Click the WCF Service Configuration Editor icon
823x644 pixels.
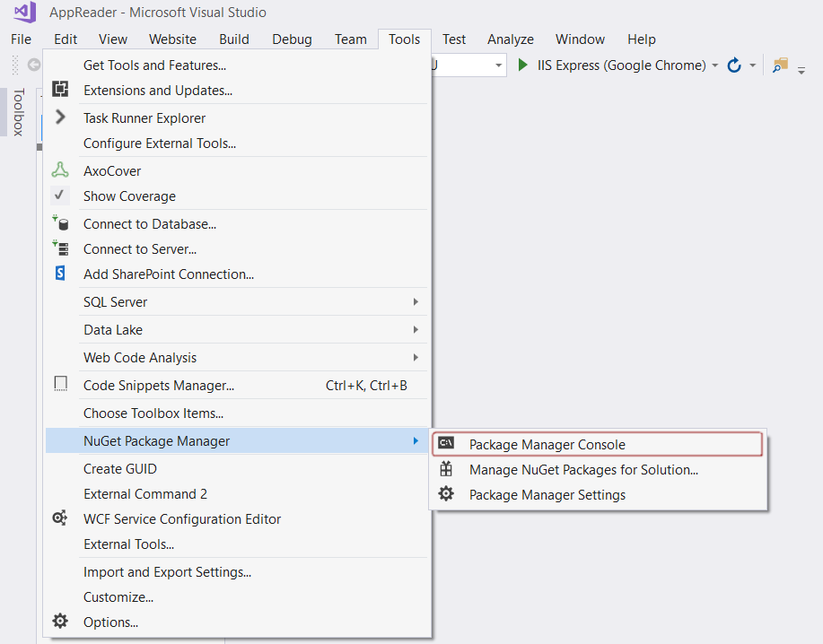60,518
